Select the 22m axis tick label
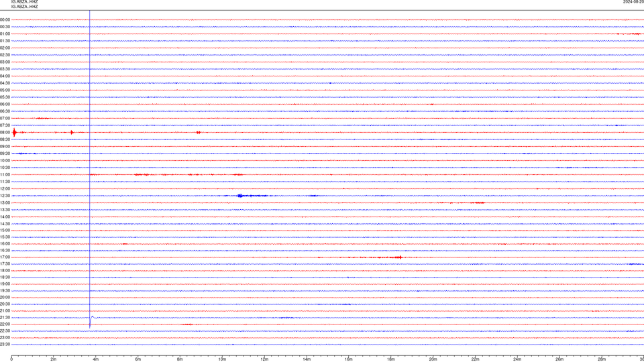644x362 pixels. coord(475,359)
